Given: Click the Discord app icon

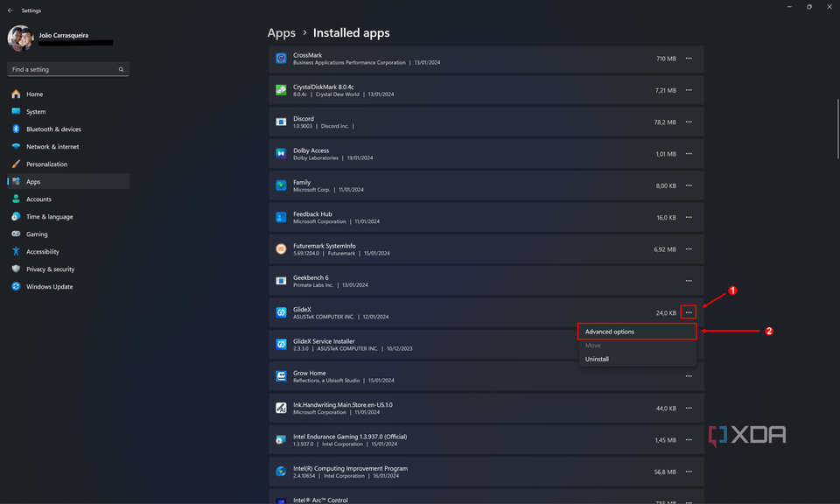Looking at the screenshot, I should 281,122.
